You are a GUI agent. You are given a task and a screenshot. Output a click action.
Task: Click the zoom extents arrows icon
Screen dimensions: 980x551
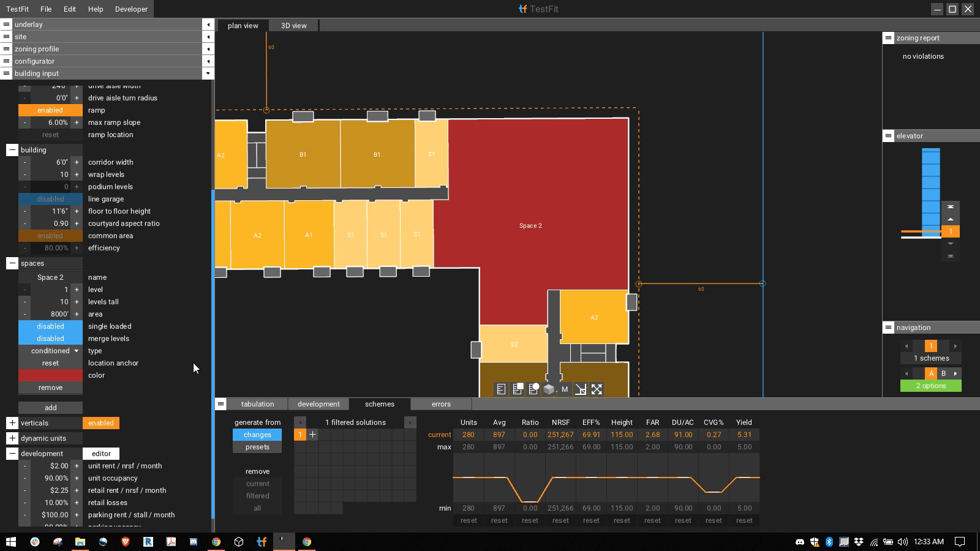coord(597,389)
